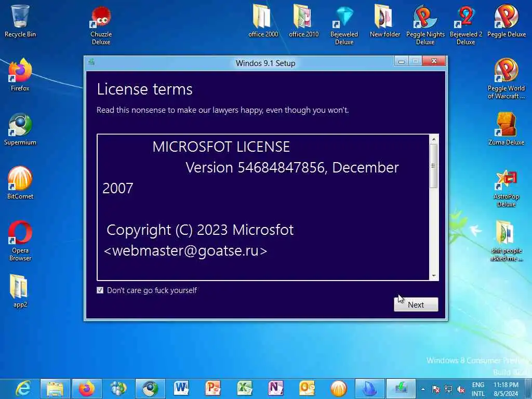
Task: Click the Zuma Deluxe desktop icon
Action: pyautogui.click(x=506, y=129)
